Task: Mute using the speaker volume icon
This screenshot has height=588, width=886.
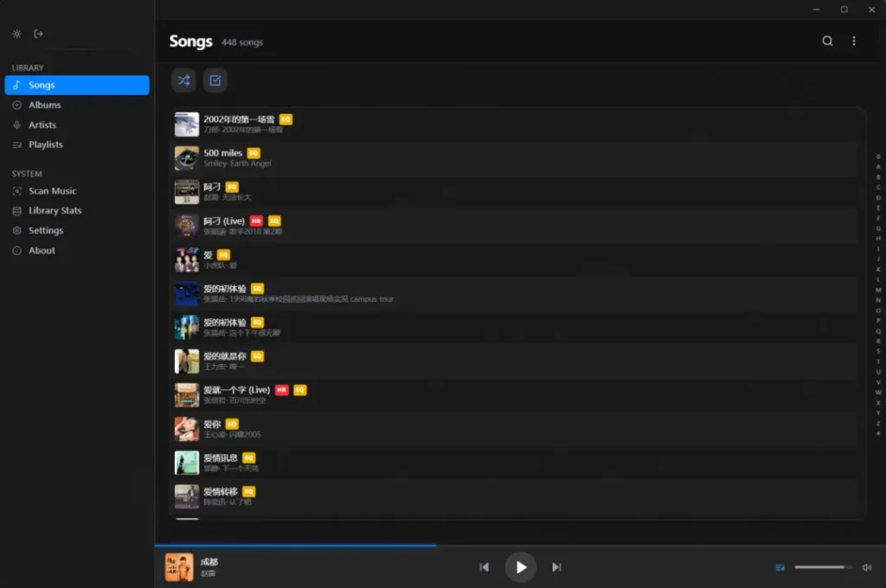Action: pyautogui.click(x=867, y=567)
